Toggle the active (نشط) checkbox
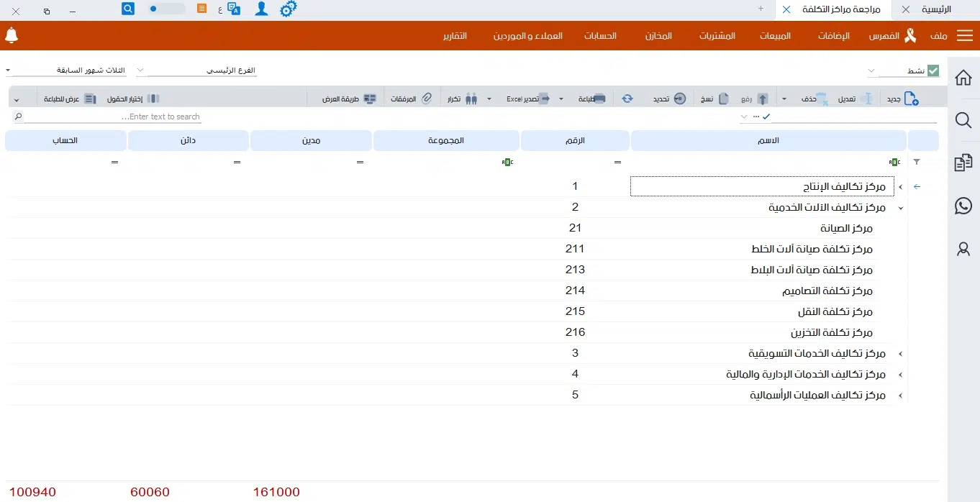980x502 pixels. click(x=933, y=70)
